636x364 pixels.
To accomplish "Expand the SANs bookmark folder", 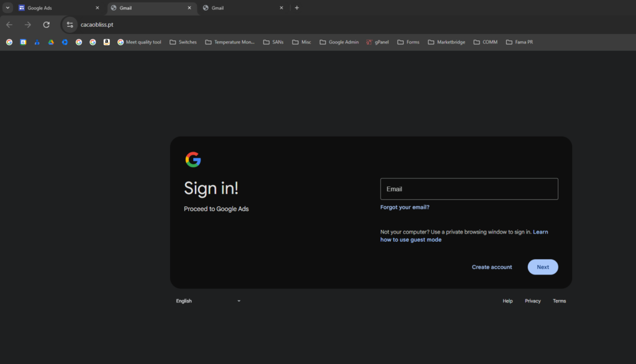I will coord(273,42).
